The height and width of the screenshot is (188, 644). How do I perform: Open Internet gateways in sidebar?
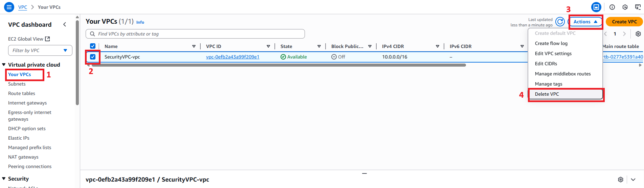27,103
